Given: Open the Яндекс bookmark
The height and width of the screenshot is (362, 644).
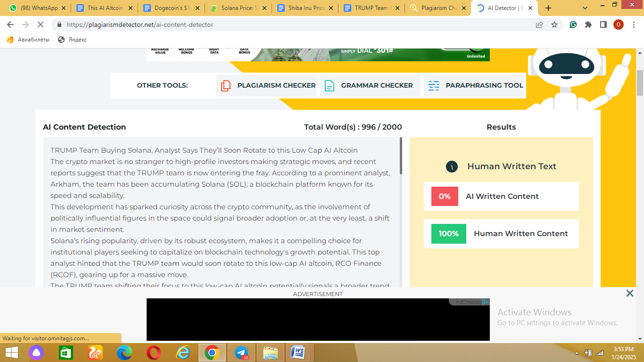Looking at the screenshot, I should coord(72,40).
